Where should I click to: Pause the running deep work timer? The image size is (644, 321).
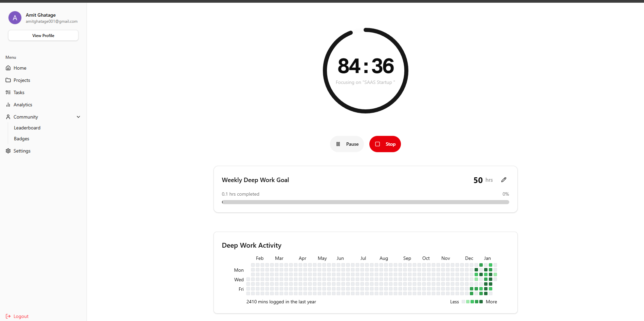[x=347, y=144]
